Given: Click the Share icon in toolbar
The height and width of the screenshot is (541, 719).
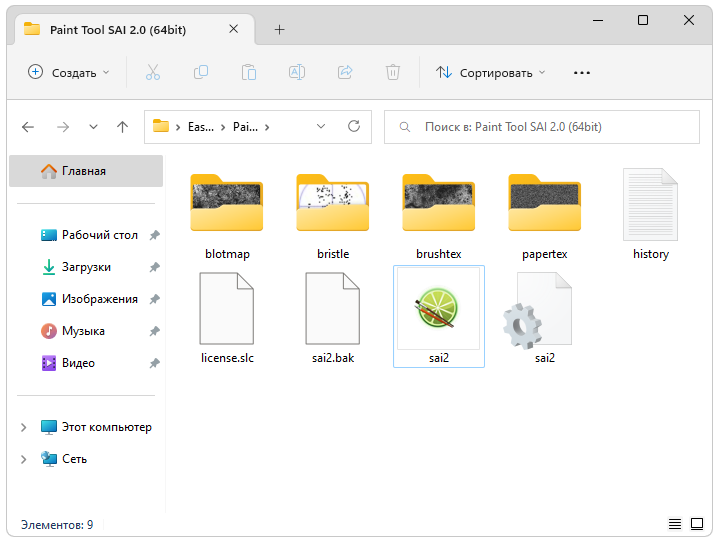Looking at the screenshot, I should pyautogui.click(x=345, y=72).
